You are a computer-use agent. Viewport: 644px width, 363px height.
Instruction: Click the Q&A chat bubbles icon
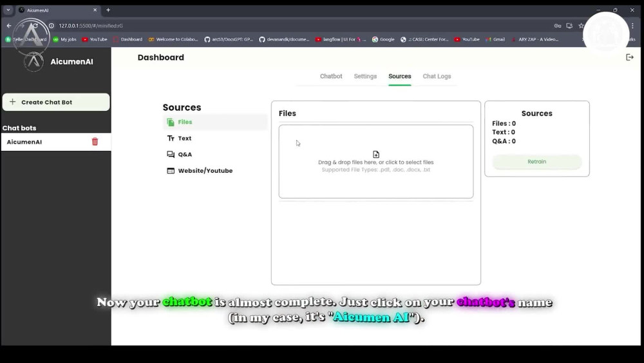click(171, 154)
